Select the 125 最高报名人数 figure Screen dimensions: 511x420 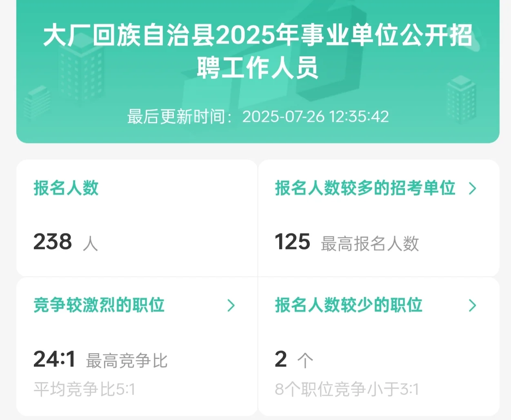tap(347, 242)
